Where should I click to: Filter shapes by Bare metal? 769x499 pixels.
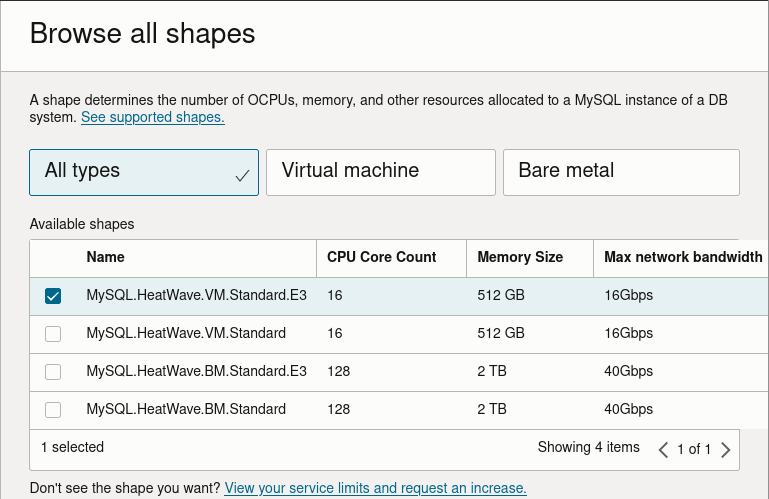pyautogui.click(x=621, y=172)
